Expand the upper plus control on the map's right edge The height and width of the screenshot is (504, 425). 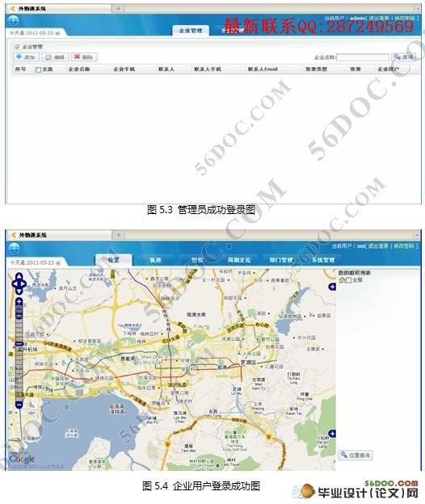[x=332, y=287]
